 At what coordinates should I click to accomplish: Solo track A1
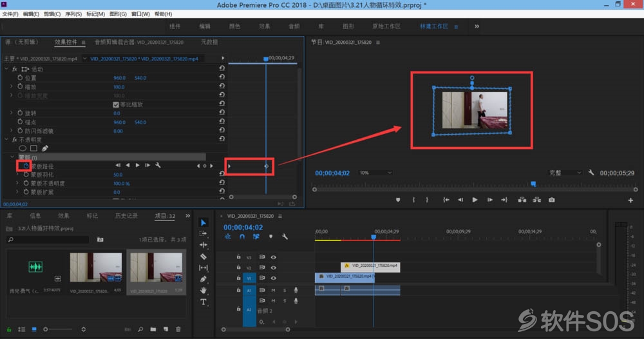[285, 290]
